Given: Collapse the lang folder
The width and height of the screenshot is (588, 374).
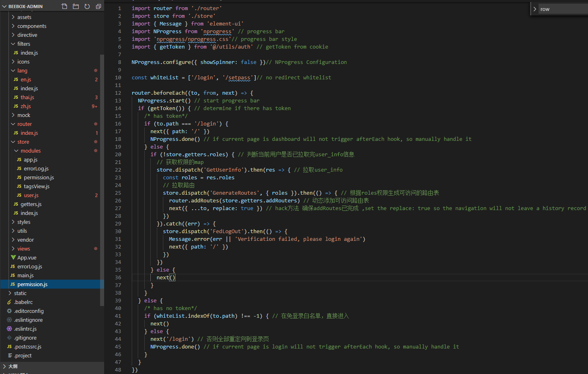Looking at the screenshot, I should tap(13, 70).
